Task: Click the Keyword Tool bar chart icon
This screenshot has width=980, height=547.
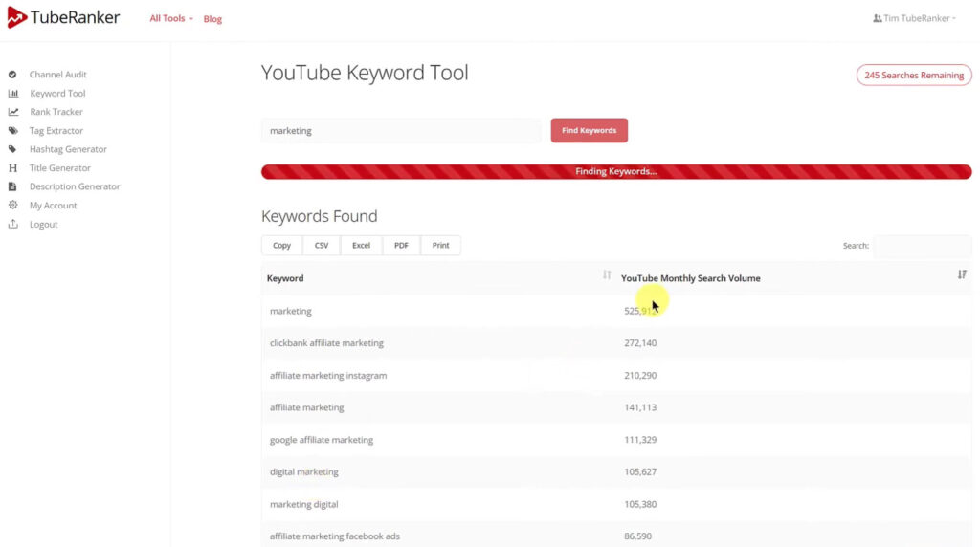Action: [13, 93]
